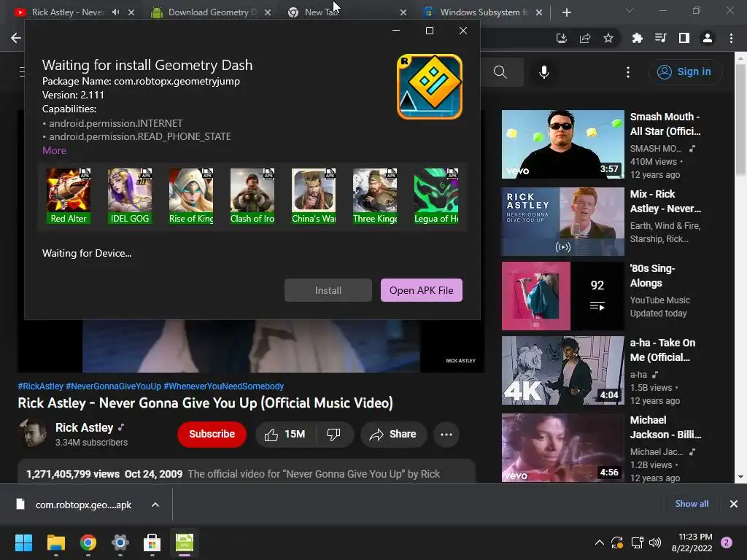This screenshot has height=560, width=747.
Task: Open Microsoft Store from the taskbar
Action: tap(152, 542)
